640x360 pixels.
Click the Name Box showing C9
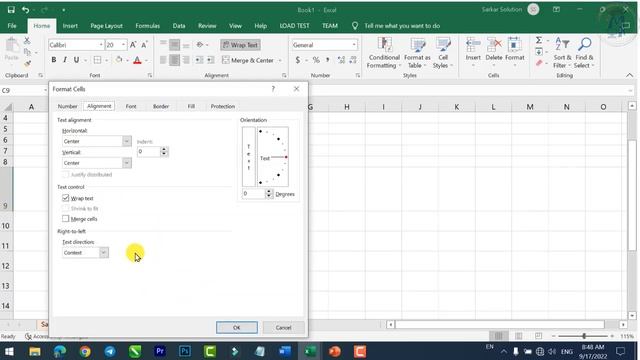(x=22, y=90)
